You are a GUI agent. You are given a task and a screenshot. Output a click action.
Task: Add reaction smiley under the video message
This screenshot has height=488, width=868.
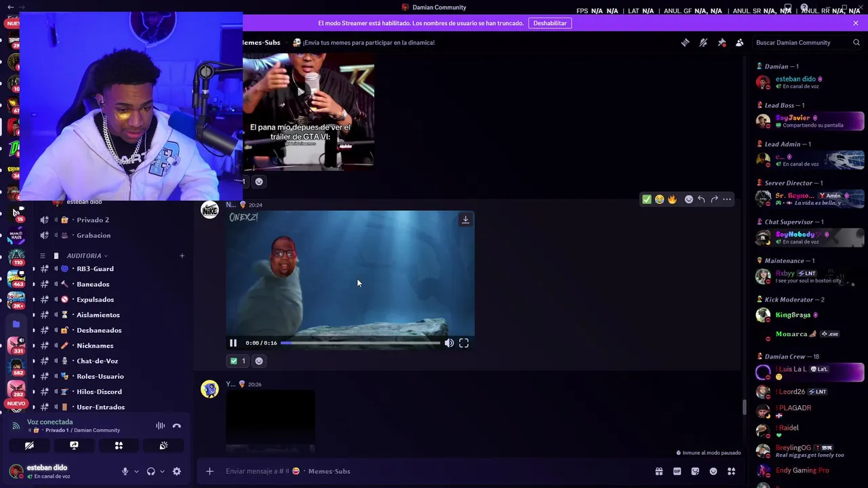pos(259,361)
